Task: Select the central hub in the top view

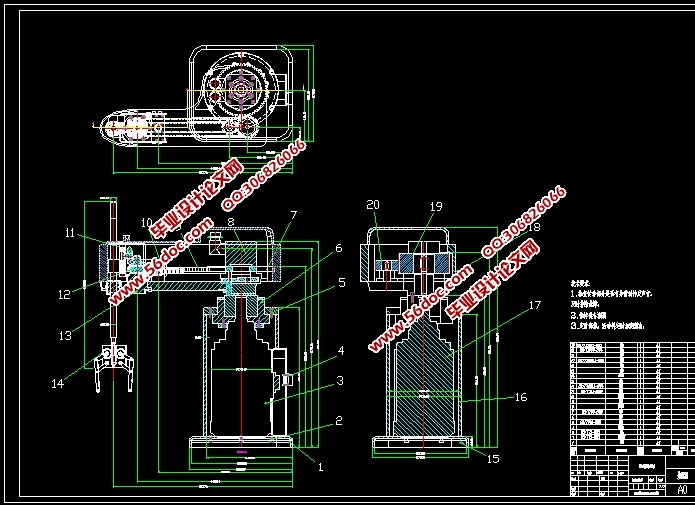Action: click(241, 89)
